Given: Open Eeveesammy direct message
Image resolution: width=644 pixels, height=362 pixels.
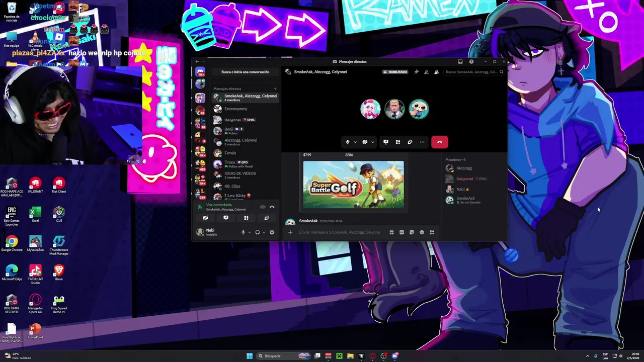Looking at the screenshot, I should point(245,109).
